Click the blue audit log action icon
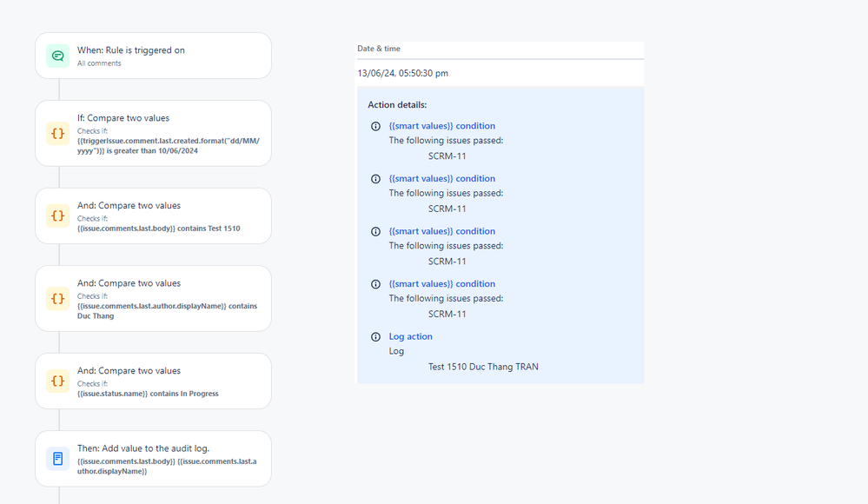Screen dimensions: 868x504 58,459
